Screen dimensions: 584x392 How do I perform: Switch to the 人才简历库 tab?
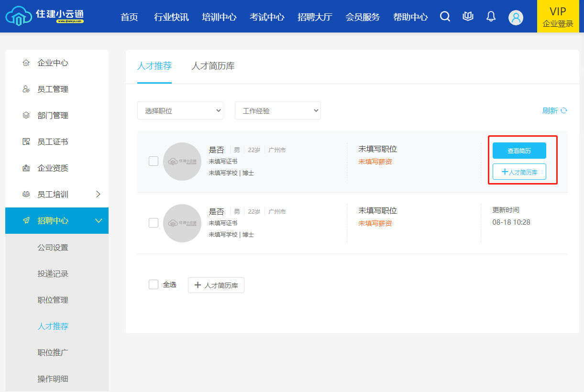coord(213,66)
